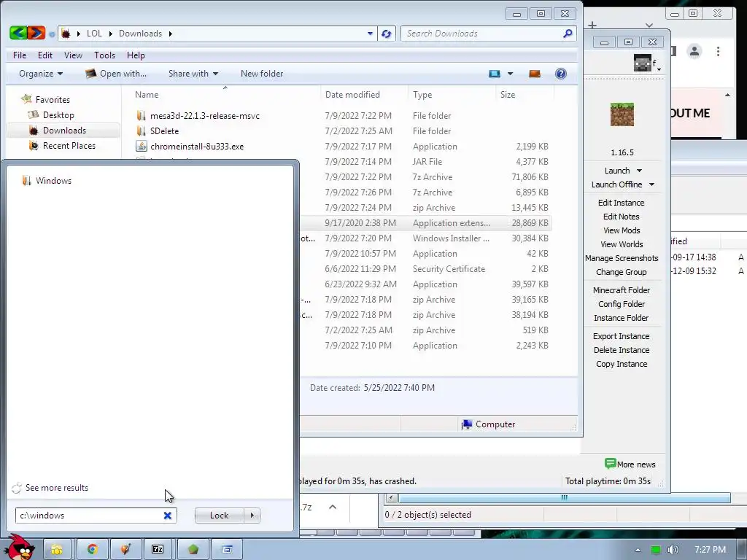Open Chrome profile icon in browser window
The height and width of the screenshot is (560, 747).
pyautogui.click(x=694, y=51)
